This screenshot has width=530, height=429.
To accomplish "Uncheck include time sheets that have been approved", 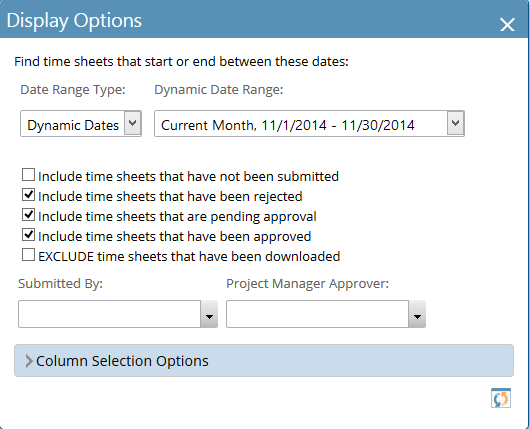I will [x=28, y=235].
